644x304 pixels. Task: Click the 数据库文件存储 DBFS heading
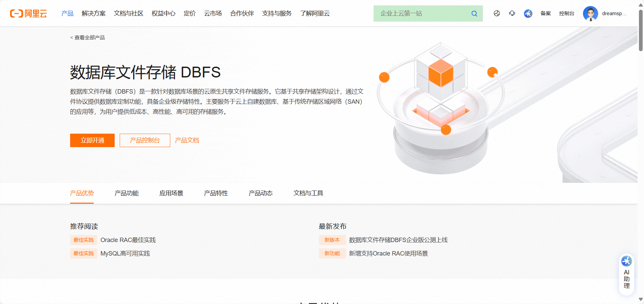(x=145, y=72)
